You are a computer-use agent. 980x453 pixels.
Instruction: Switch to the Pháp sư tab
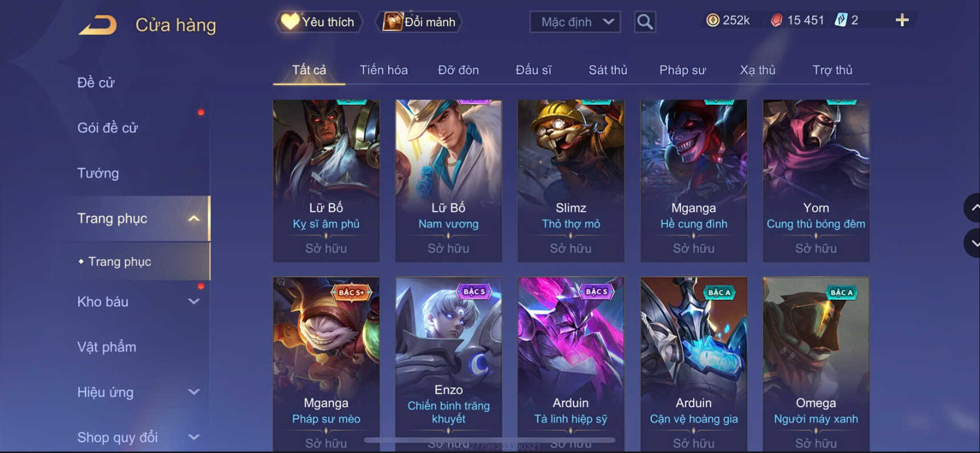click(682, 70)
